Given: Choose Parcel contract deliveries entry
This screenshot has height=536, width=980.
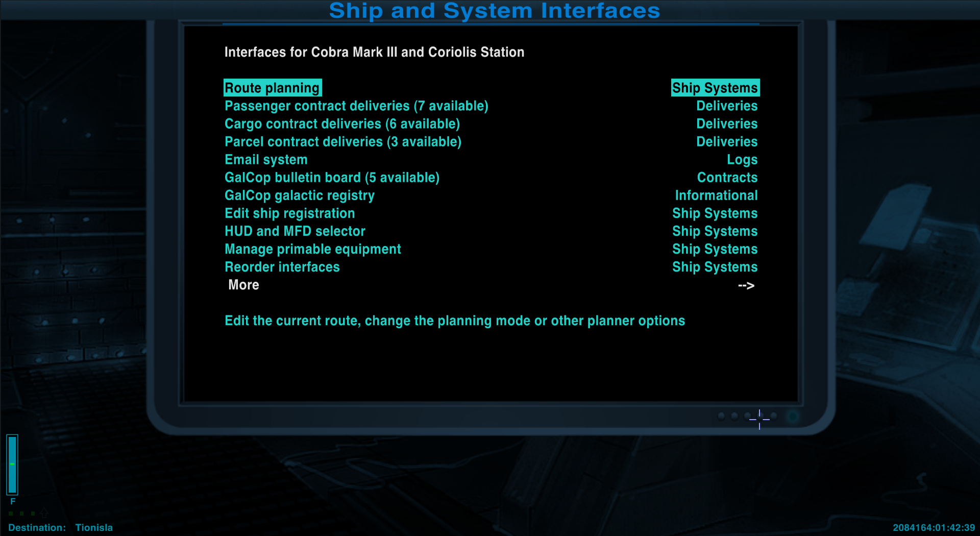Looking at the screenshot, I should click(342, 141).
